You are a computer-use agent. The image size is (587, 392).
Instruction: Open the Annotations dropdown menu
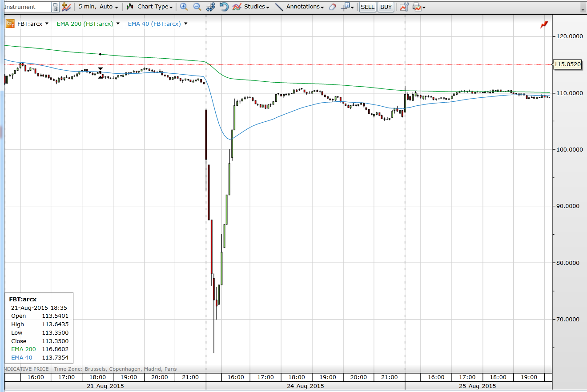click(305, 7)
